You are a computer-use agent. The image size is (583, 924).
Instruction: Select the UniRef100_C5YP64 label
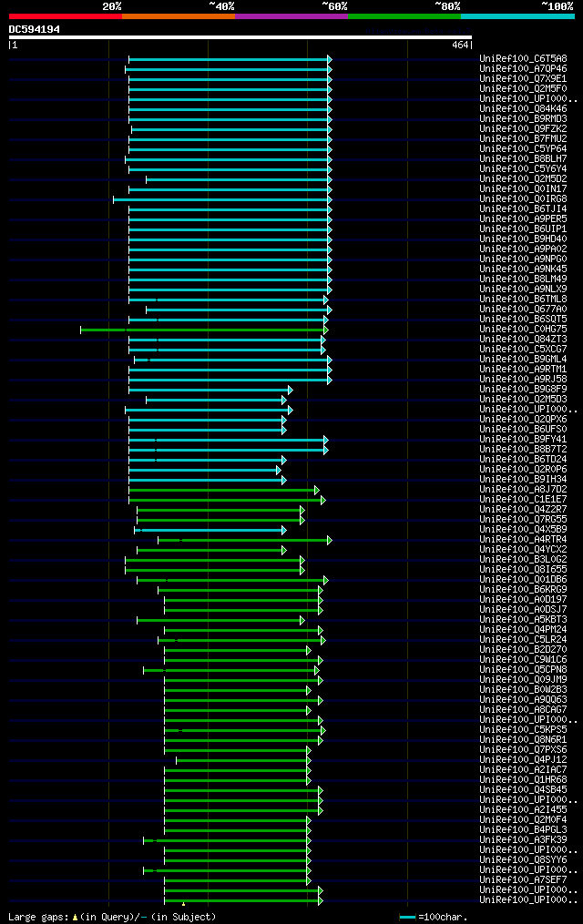click(524, 149)
